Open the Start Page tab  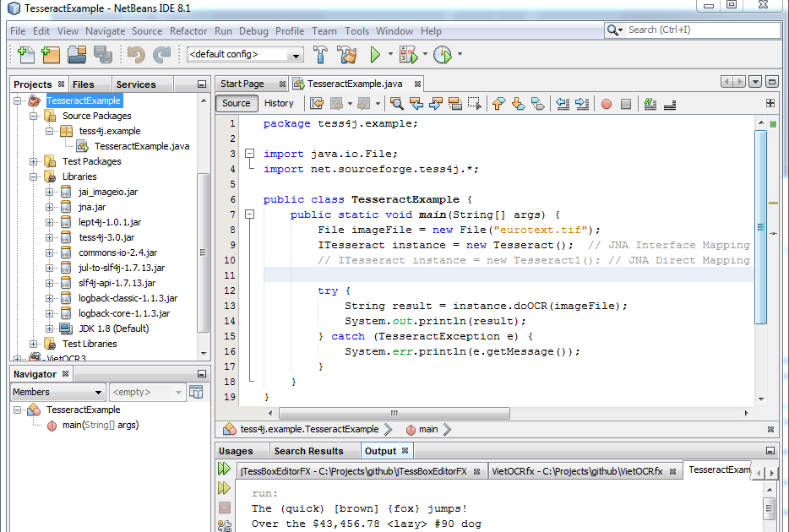pos(242,84)
